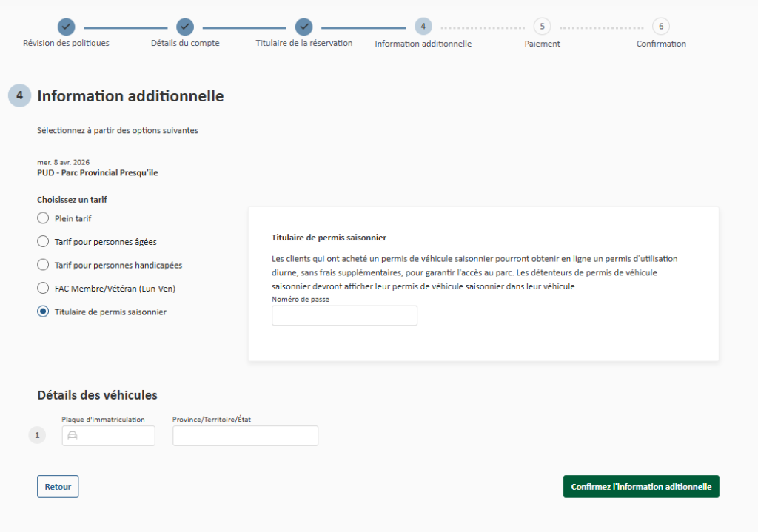758x532 pixels.
Task: Click the selected Titulaire de permis saisonnier option
Action: pos(42,312)
